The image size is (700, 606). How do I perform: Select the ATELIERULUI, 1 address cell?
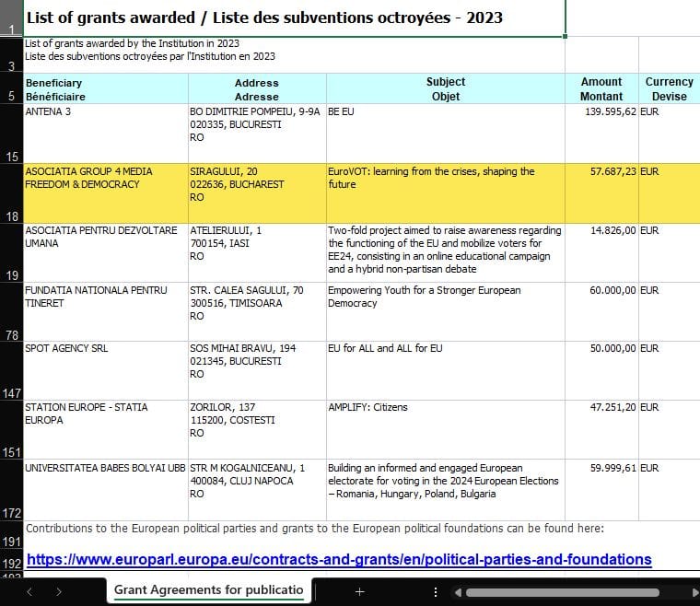257,252
